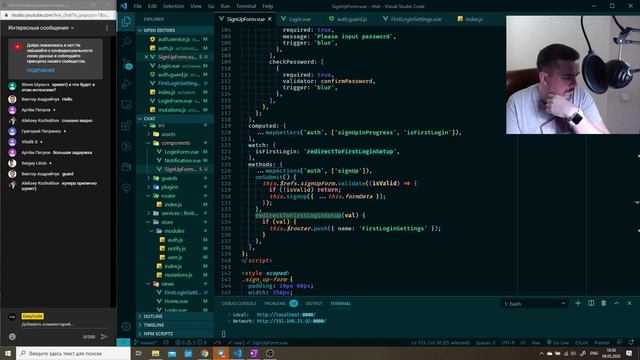
Task: Open the Selection menu
Action: click(x=173, y=6)
